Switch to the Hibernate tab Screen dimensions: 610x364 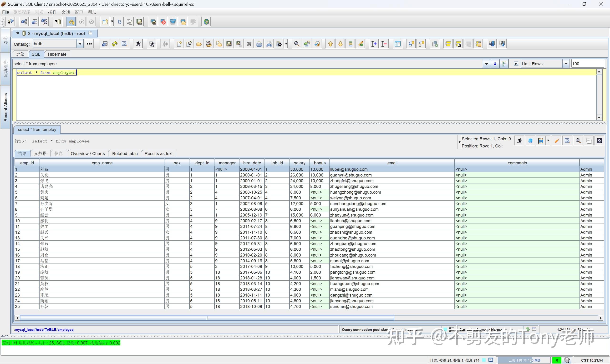point(57,54)
